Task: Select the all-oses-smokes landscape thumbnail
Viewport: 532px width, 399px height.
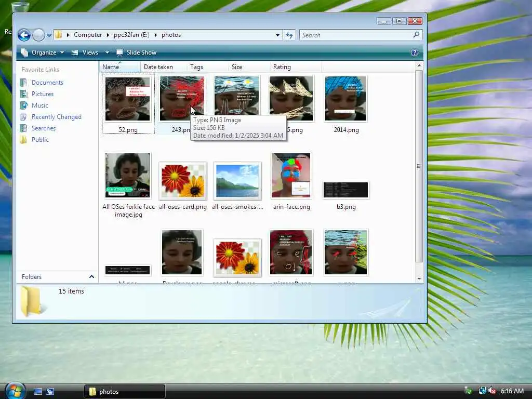Action: point(237,181)
